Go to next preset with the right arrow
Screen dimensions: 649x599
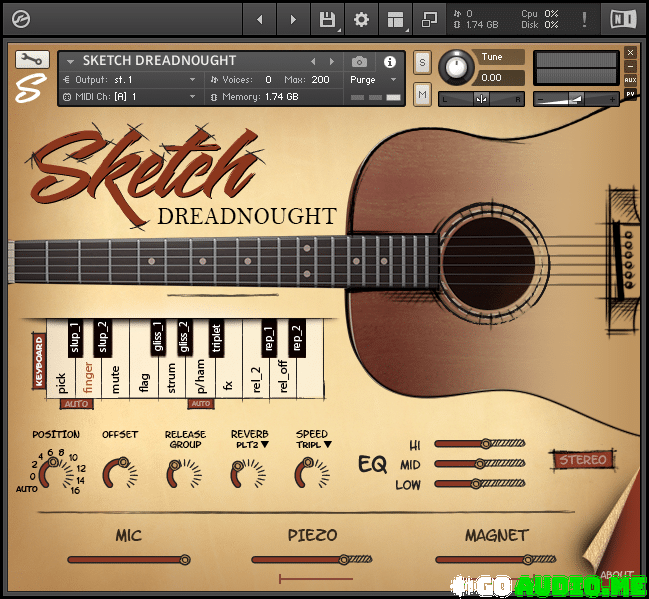pos(293,19)
